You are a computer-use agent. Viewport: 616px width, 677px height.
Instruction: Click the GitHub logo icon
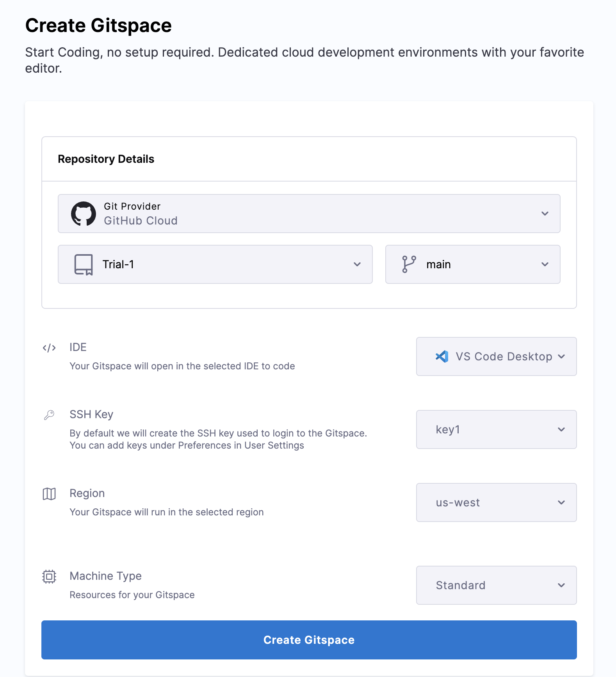point(83,214)
